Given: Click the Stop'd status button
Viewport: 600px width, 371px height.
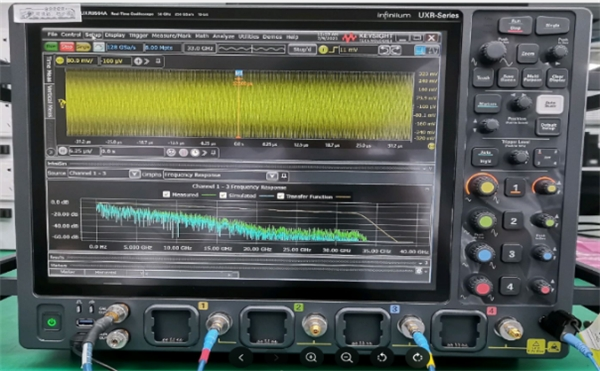Looking at the screenshot, I should (302, 49).
